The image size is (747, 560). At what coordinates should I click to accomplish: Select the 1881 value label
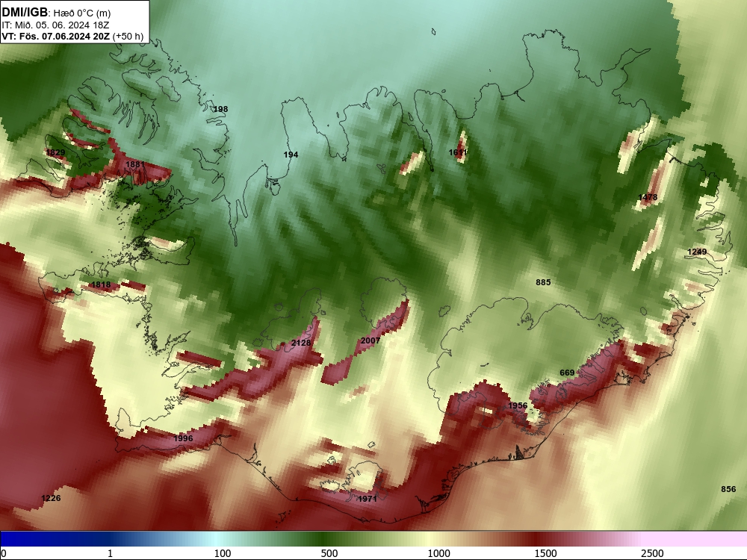(x=134, y=164)
